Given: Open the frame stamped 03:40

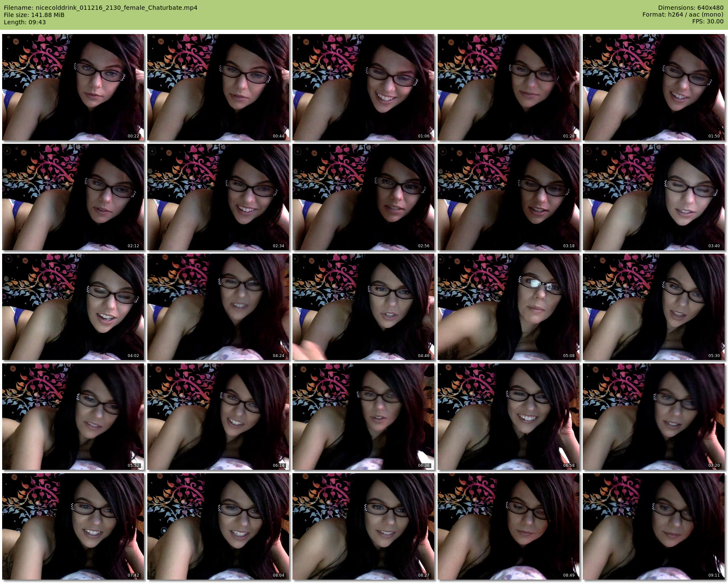Looking at the screenshot, I should point(654,197).
